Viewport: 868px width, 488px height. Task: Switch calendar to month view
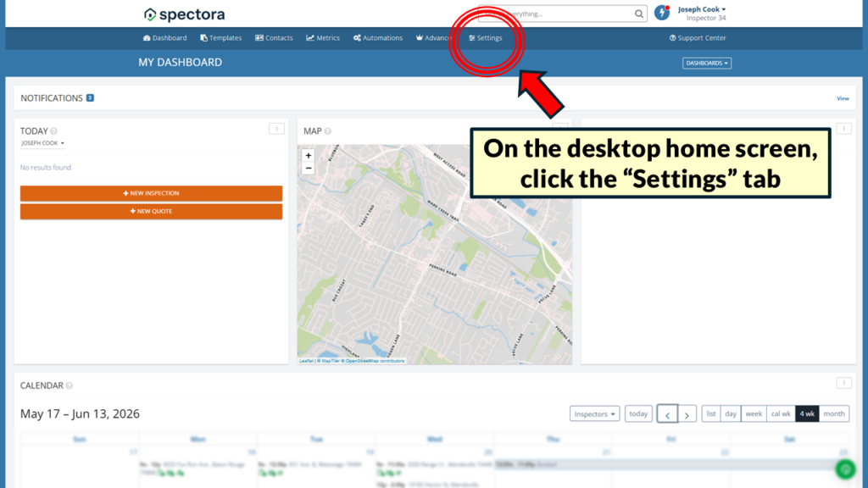click(834, 413)
